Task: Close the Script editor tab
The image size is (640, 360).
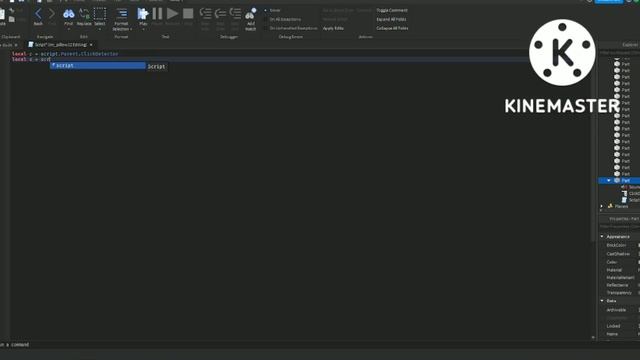Action: point(91,44)
